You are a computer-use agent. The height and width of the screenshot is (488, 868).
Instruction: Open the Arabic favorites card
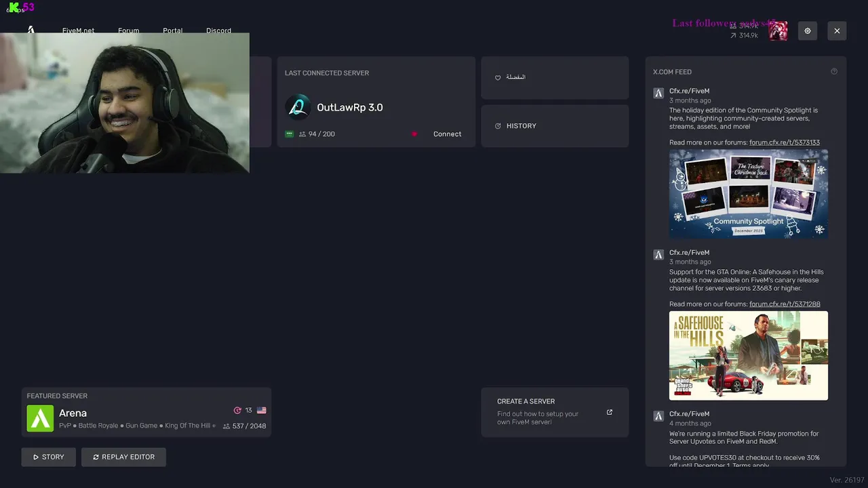[555, 77]
